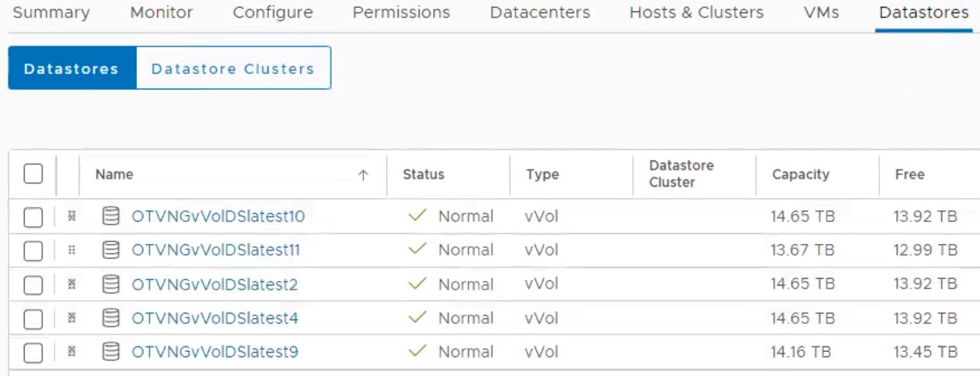Screen dimensions: 980x376
Task: Switch to the Hosts & Clusters tab
Action: (696, 12)
